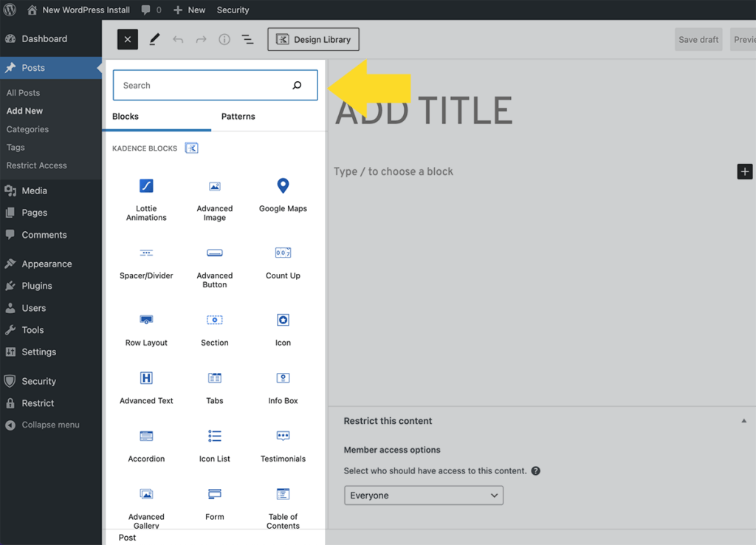756x545 pixels.
Task: Insert the Spacer/Divider block
Action: click(x=146, y=264)
